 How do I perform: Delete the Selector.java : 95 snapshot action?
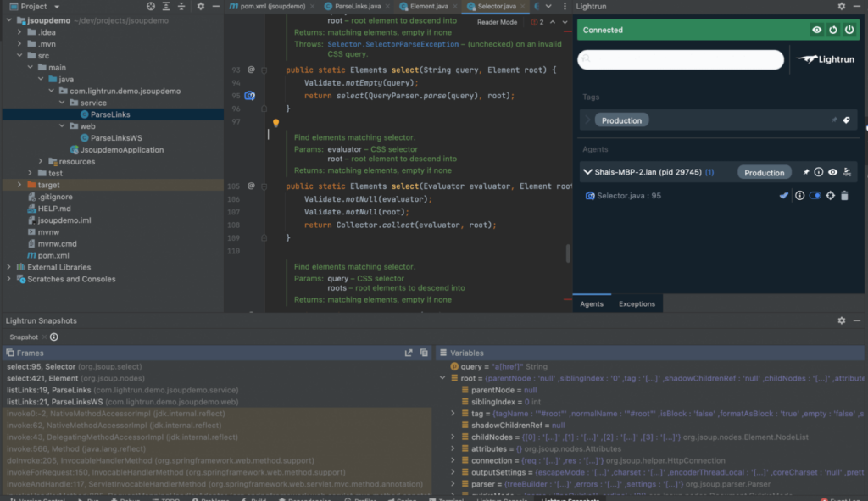[844, 196]
